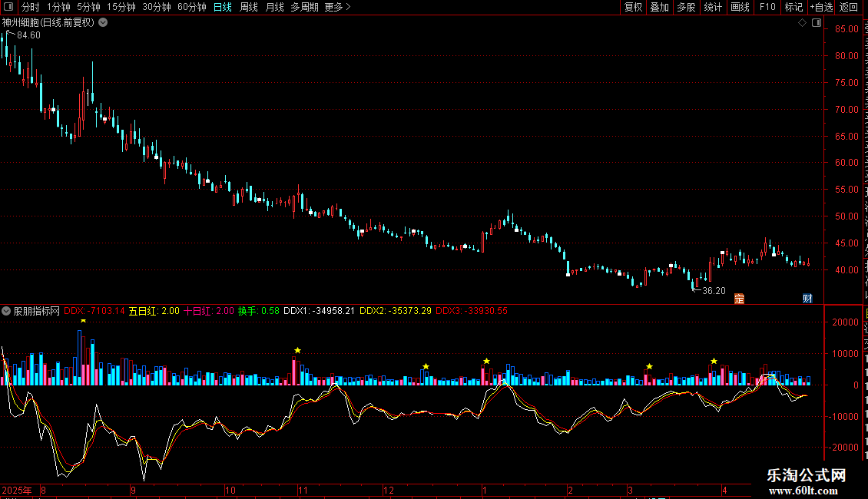868x499 pixels.
Task: Click month 12 on the time axis
Action: click(x=389, y=490)
